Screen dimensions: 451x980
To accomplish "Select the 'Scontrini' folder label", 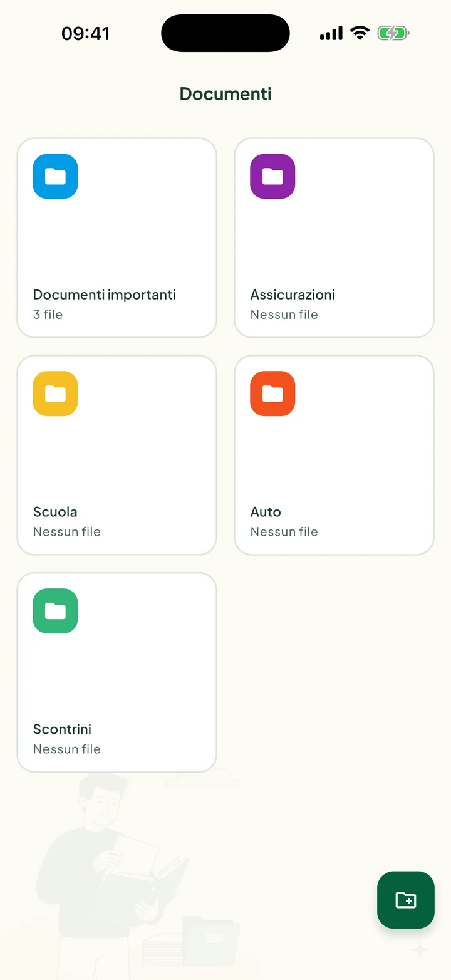I will pos(62,729).
